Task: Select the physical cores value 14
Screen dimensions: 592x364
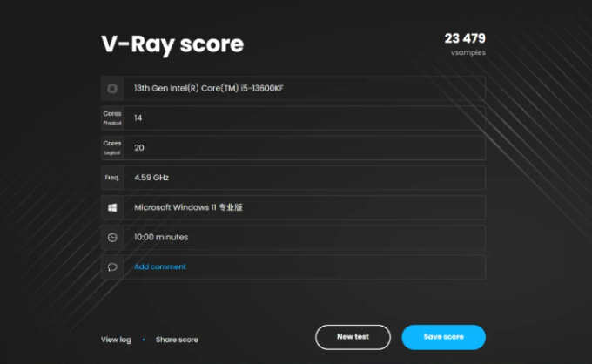Action: (x=138, y=118)
